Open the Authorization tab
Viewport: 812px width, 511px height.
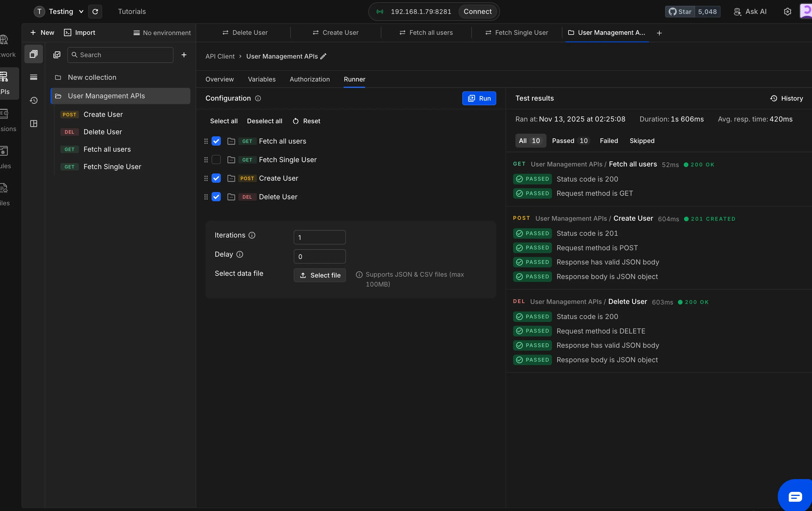[310, 79]
